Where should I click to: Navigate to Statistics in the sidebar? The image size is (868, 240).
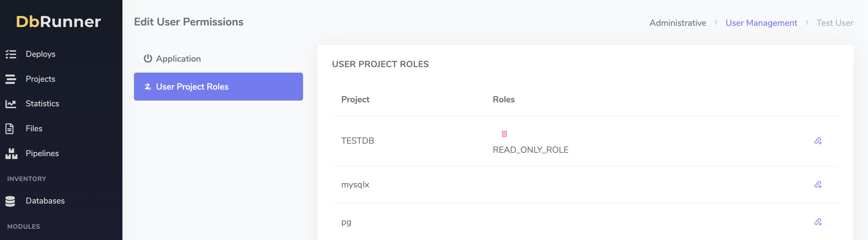click(42, 104)
